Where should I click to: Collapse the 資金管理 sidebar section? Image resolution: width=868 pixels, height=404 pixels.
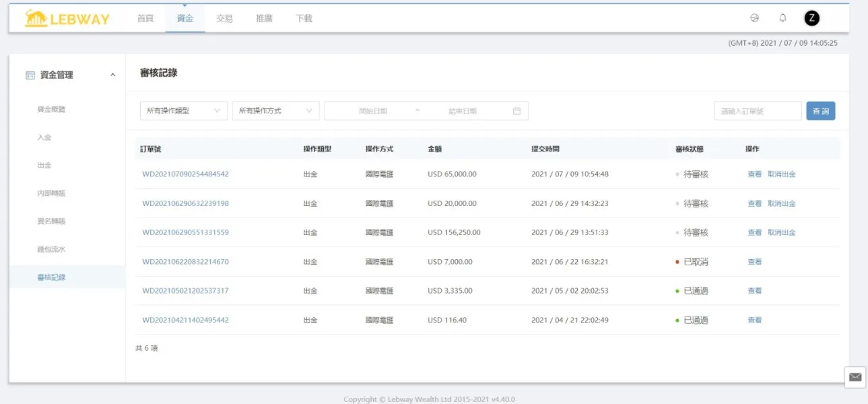[x=112, y=75]
